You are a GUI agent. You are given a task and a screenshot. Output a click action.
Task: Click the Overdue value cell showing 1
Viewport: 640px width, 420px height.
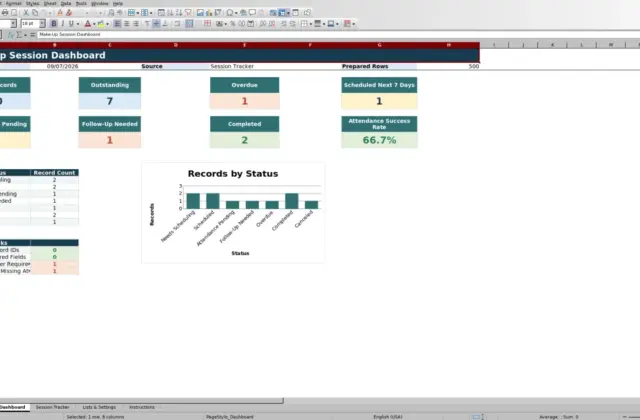(244, 101)
